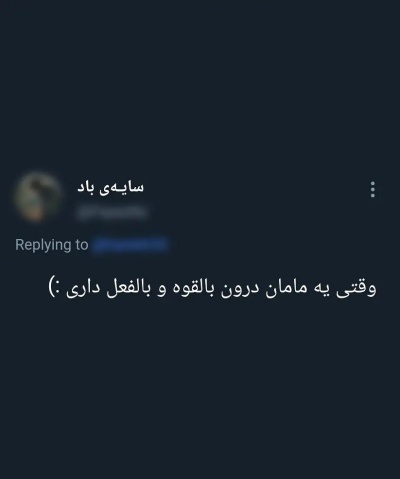400x479 pixels.
Task: Click the blurred username handle under the name
Action: coord(112,213)
